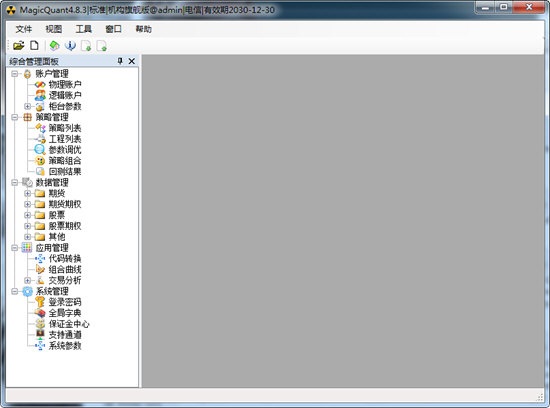Select the 股票期权 folder label
The width and height of the screenshot is (550, 408).
tap(65, 226)
